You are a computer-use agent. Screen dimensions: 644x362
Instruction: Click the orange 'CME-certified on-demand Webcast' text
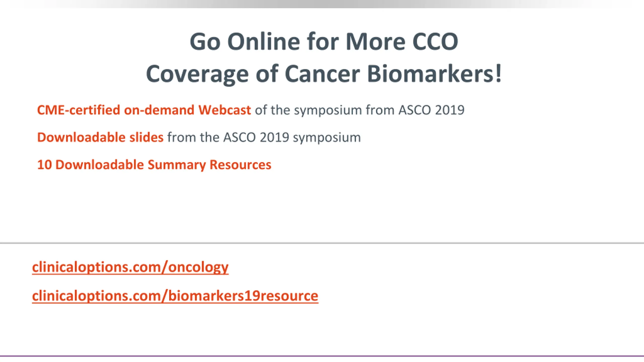click(144, 110)
